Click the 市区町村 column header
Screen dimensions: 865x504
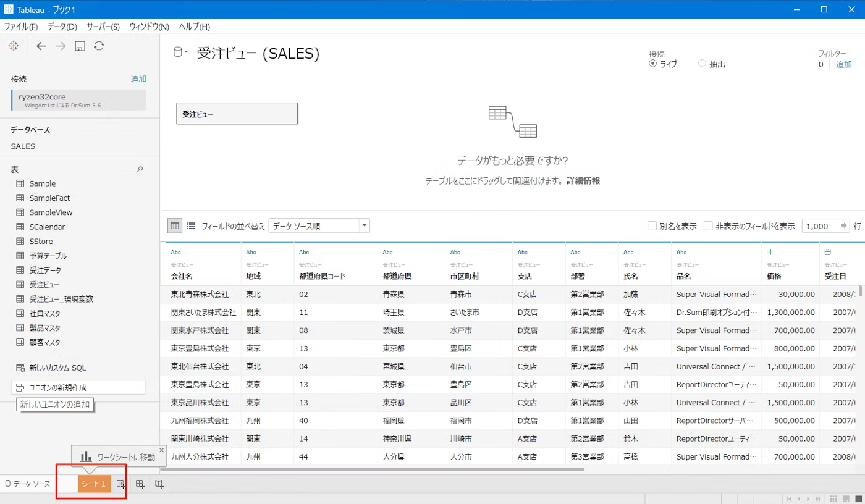[478, 264]
